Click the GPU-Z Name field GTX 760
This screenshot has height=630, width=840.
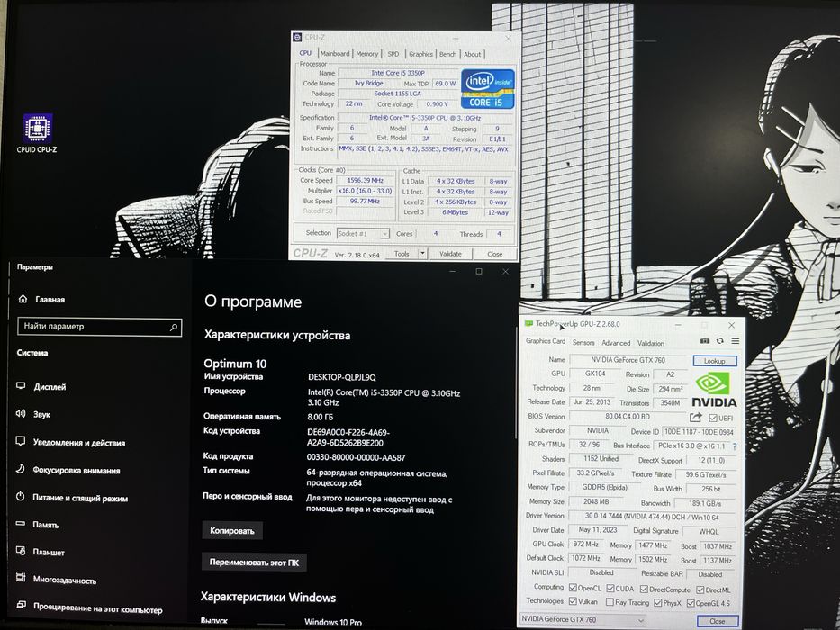(628, 359)
